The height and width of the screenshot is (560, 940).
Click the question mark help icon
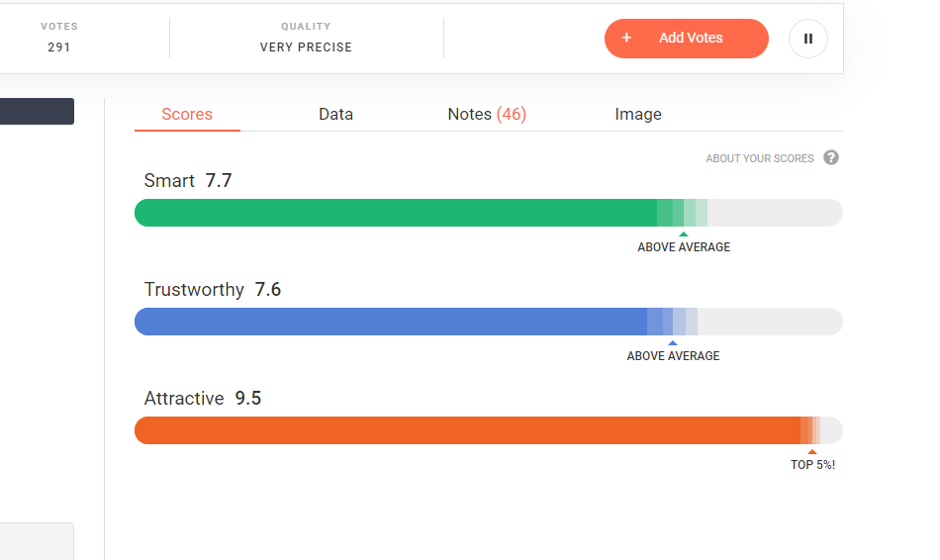(831, 157)
